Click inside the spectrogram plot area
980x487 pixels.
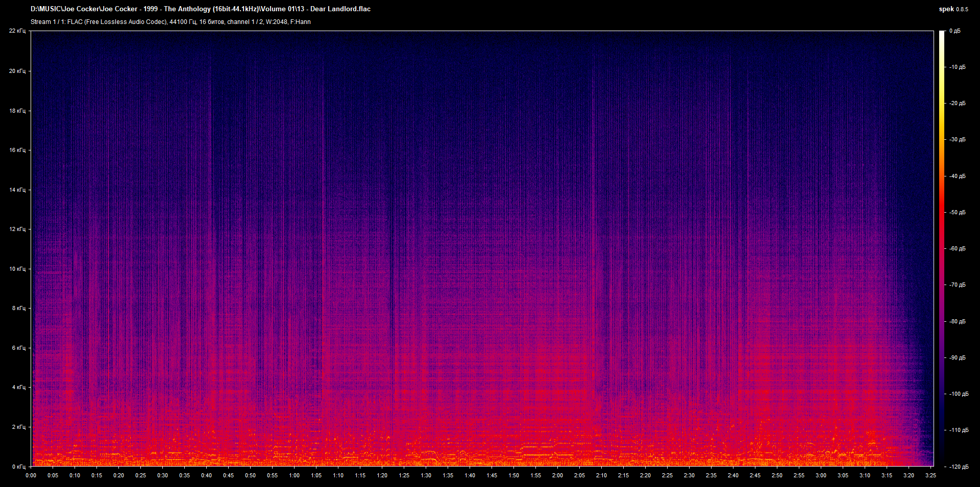[x=482, y=248]
